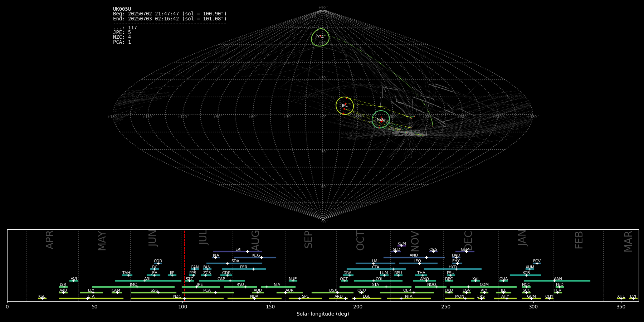Click the 'JPE: 5' count in header
This screenshot has width=644, height=322.
[122, 33]
